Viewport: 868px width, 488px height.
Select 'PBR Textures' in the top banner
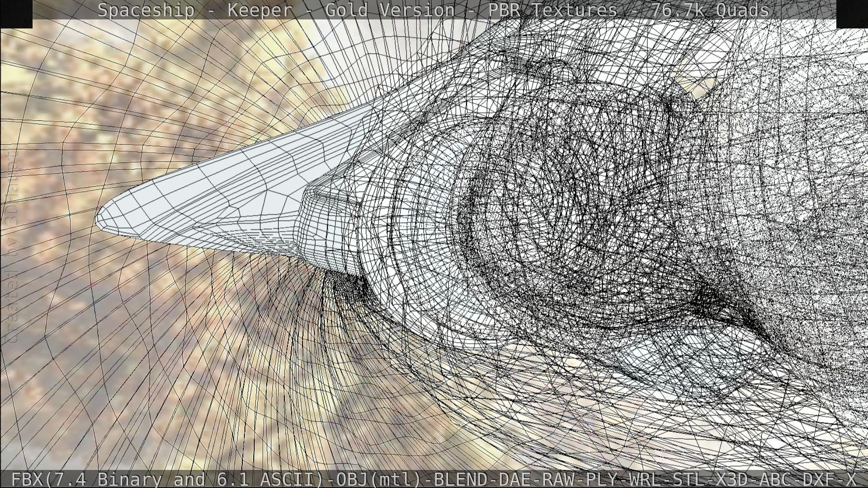click(x=552, y=10)
